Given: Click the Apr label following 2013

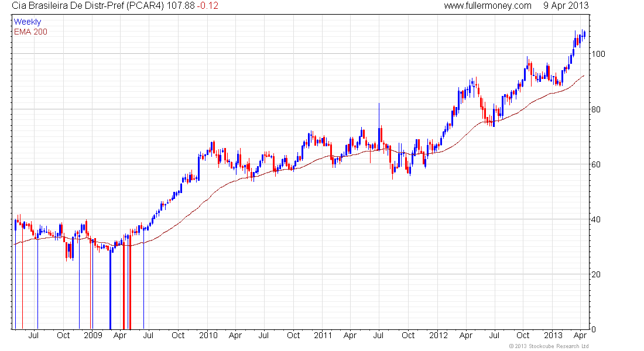Looking at the screenshot, I should click(x=580, y=336).
